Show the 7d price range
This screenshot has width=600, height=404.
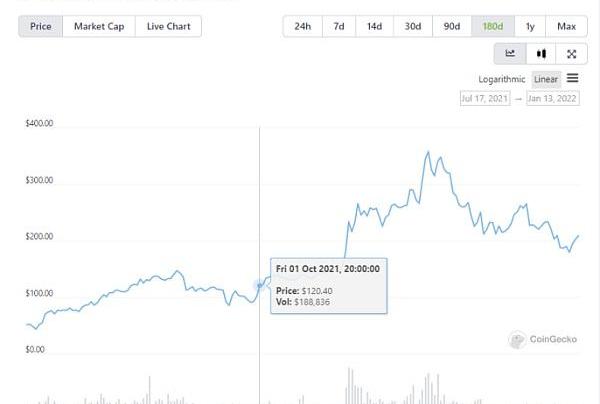click(340, 26)
